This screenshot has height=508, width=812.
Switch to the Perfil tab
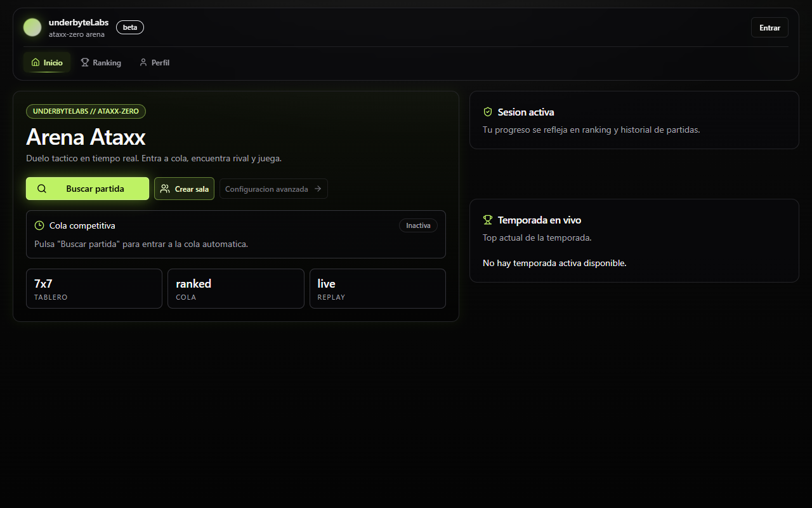click(154, 63)
